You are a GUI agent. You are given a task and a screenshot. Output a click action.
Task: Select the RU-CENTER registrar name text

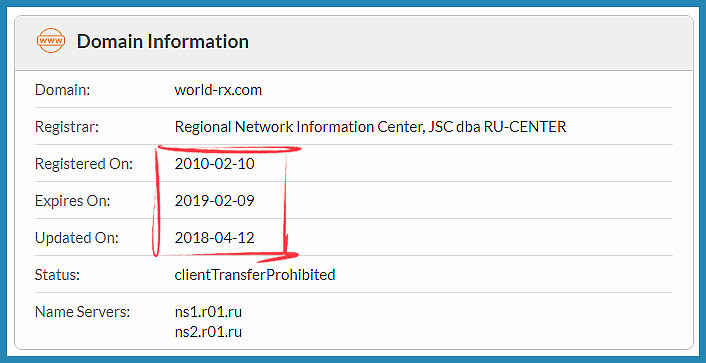click(370, 127)
